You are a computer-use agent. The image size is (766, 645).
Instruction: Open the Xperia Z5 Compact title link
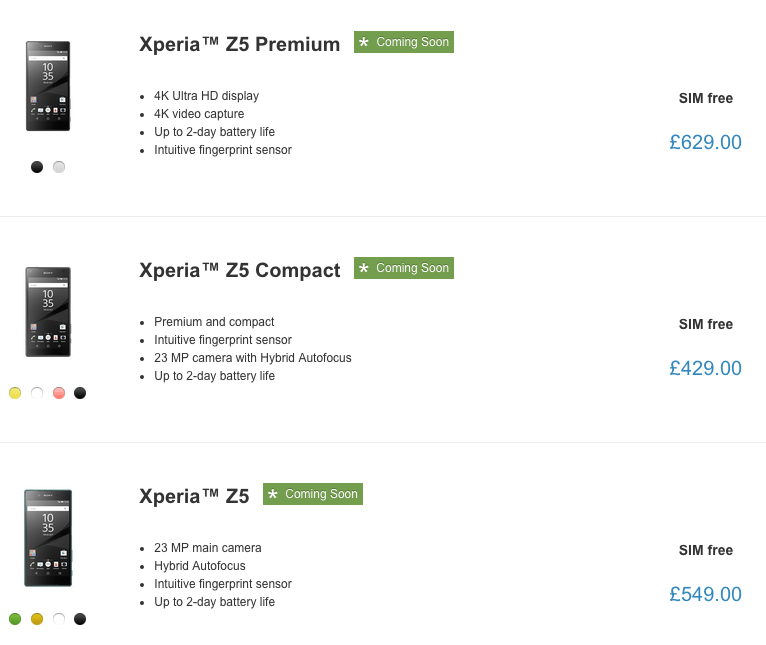(x=240, y=270)
